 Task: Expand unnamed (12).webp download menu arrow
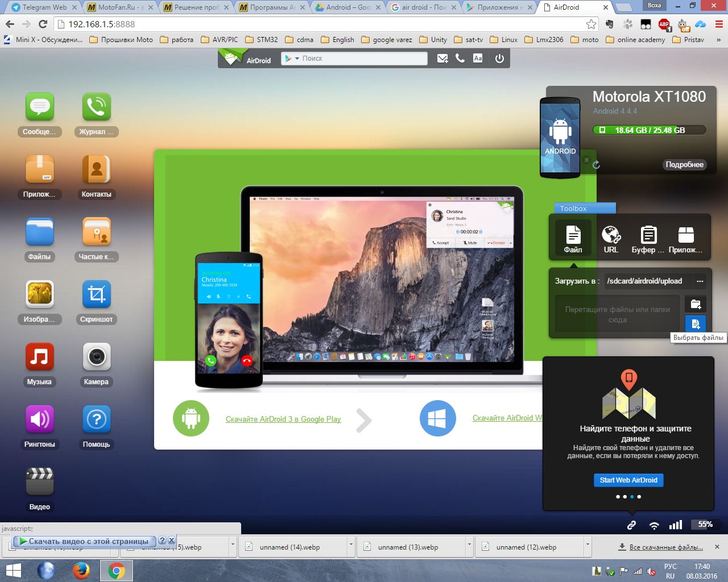pos(588,547)
